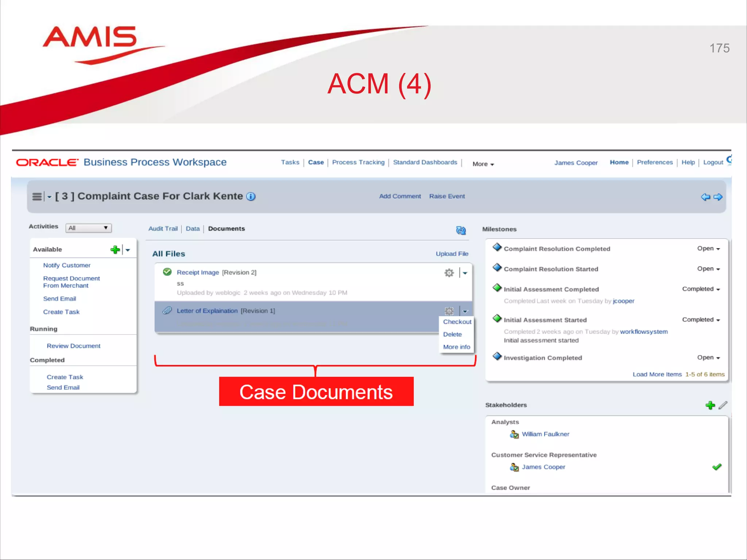The height and width of the screenshot is (560, 747).
Task: Open the Activities filter All dropdown
Action: (x=89, y=228)
